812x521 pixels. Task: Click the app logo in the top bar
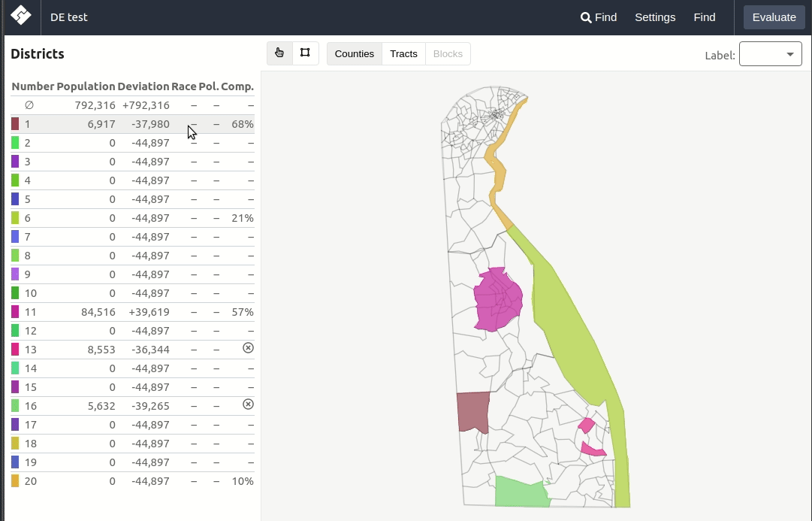pyautogui.click(x=20, y=17)
